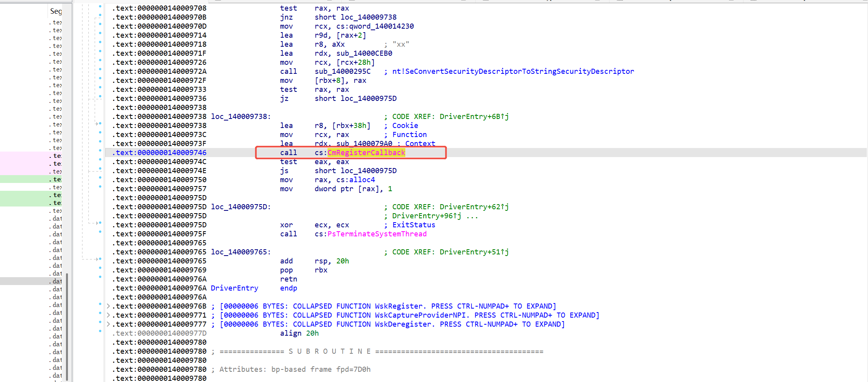Click the aXx string operand
The height and width of the screenshot is (382, 868).
[338, 44]
